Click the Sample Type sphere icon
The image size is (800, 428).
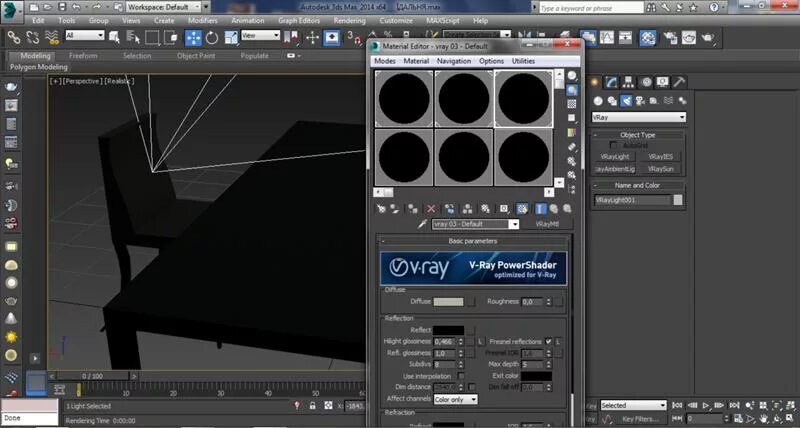(572, 75)
